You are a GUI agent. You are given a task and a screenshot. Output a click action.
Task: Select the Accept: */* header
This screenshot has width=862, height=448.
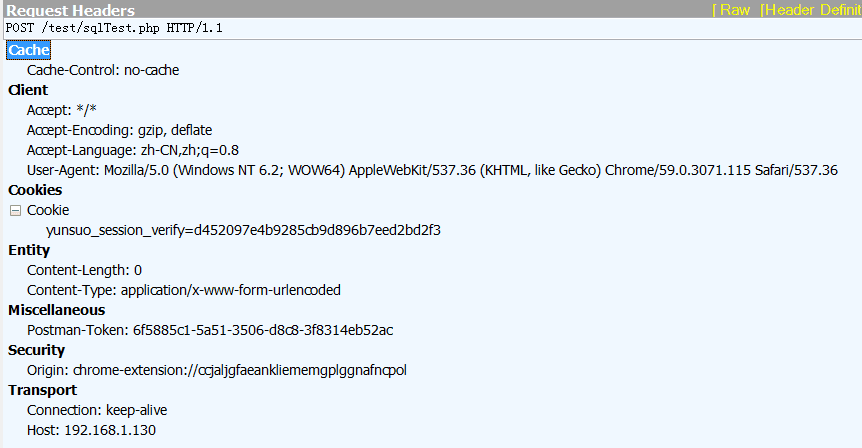point(62,110)
